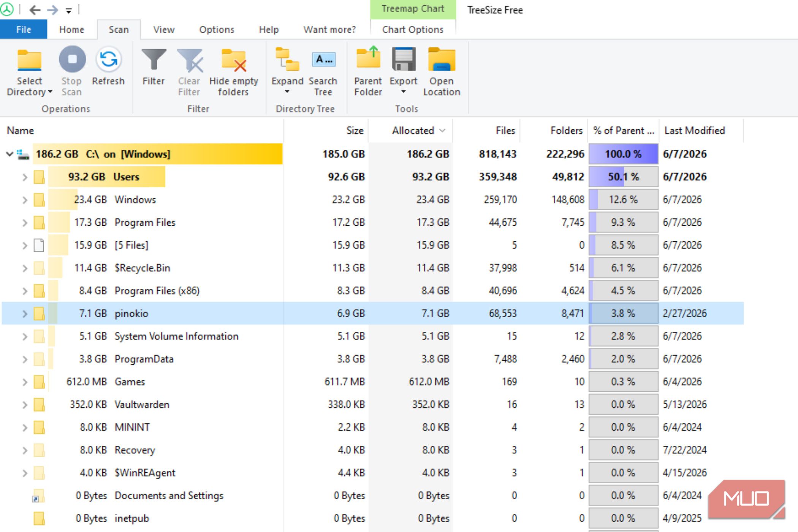Click the Documents and Settings shortcut icon
The width and height of the screenshot is (798, 532).
pyautogui.click(x=38, y=496)
